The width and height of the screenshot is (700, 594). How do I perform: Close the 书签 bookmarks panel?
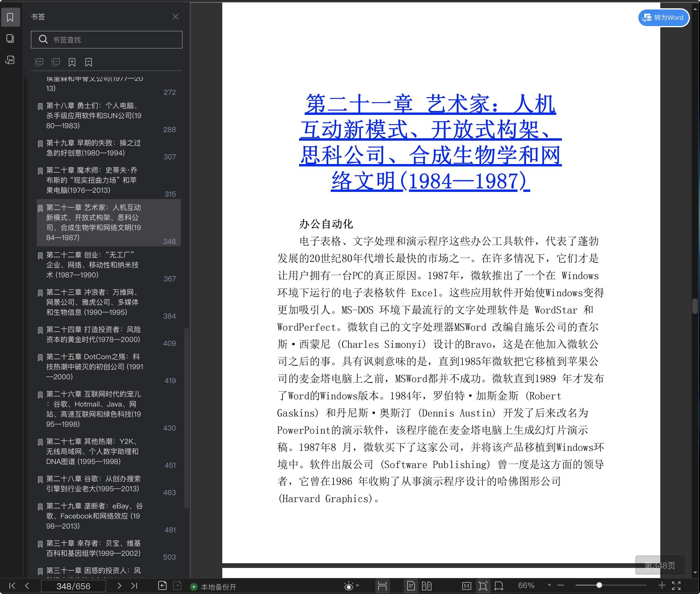point(175,17)
